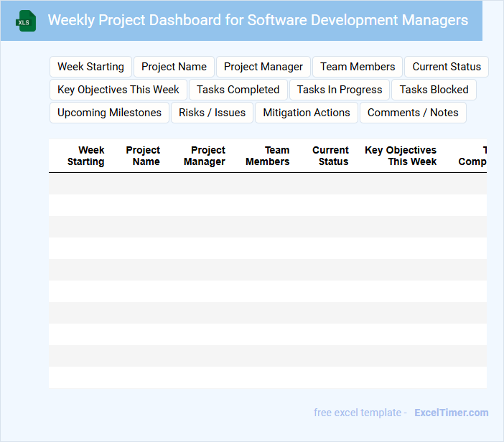This screenshot has width=504, height=442.
Task: Select the Week Starting tag
Action: pyautogui.click(x=90, y=67)
